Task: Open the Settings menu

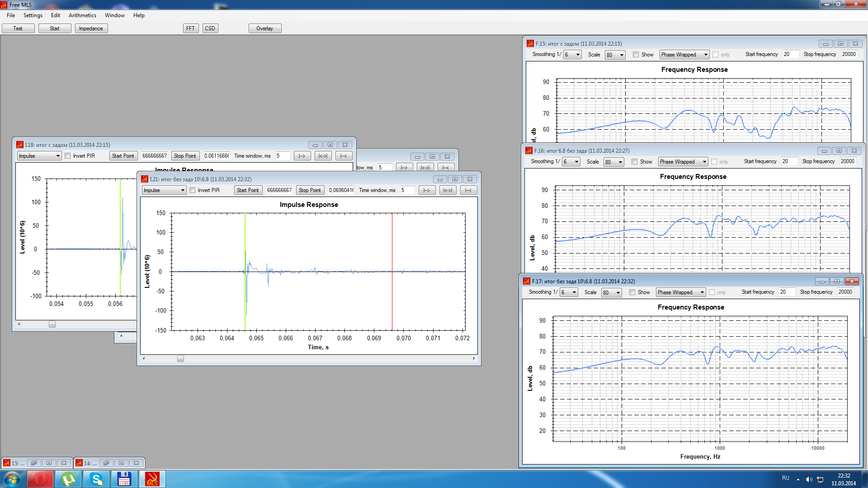Action: click(33, 15)
